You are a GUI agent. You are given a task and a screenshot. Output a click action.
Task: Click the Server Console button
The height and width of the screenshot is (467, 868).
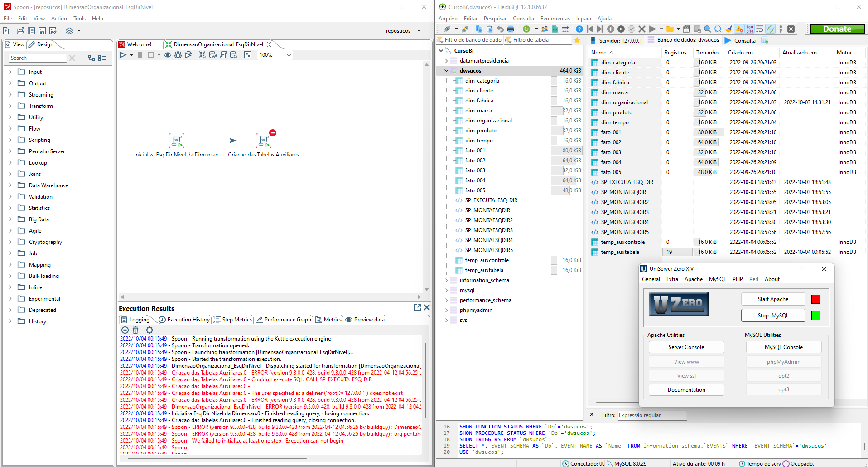click(x=686, y=347)
